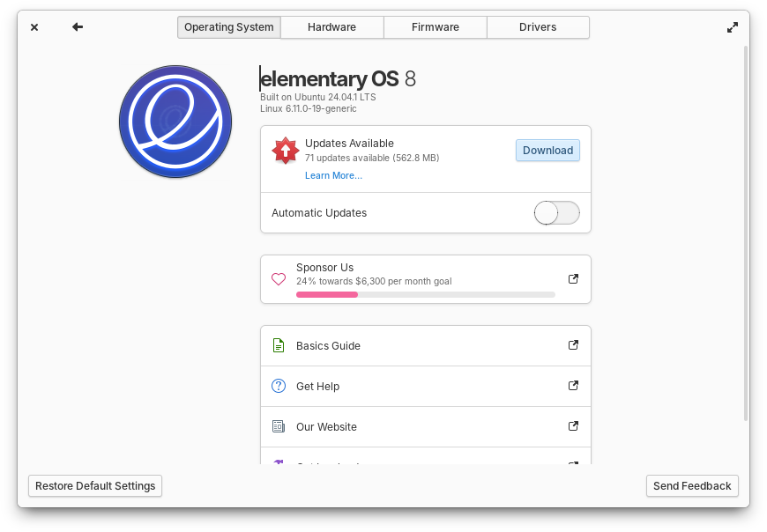Follow the Learn More link
The height and width of the screenshot is (532, 767).
coord(333,176)
